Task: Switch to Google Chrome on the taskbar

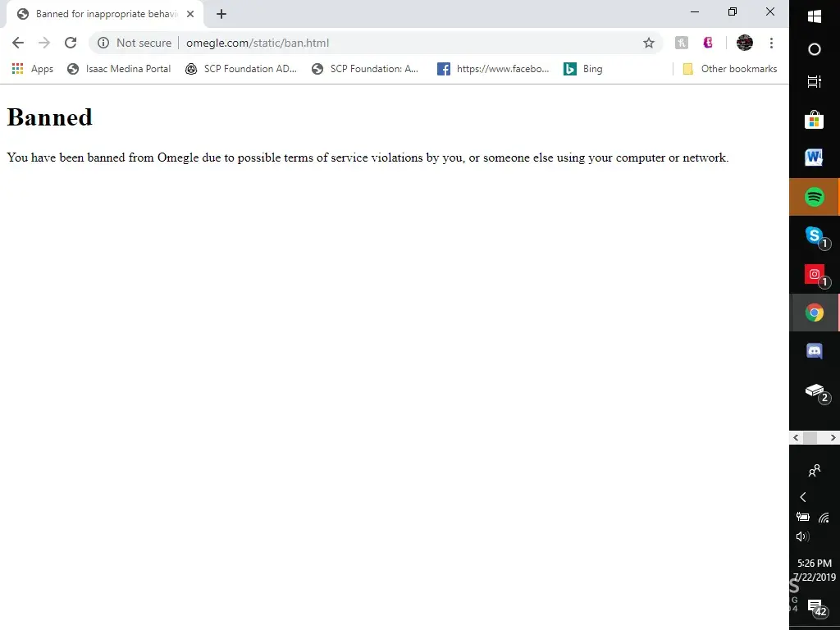Action: click(x=815, y=313)
